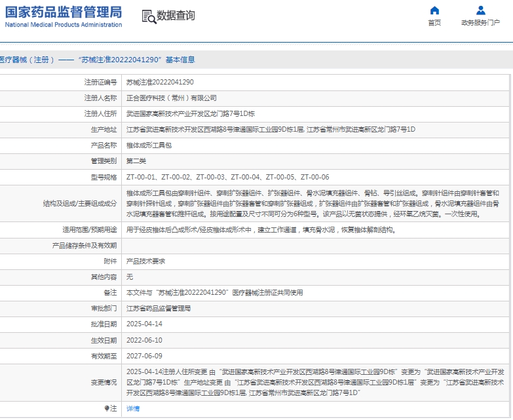This screenshot has width=513, height=420.
Task: Click the 管理类别 row label
Action: [x=104, y=161]
